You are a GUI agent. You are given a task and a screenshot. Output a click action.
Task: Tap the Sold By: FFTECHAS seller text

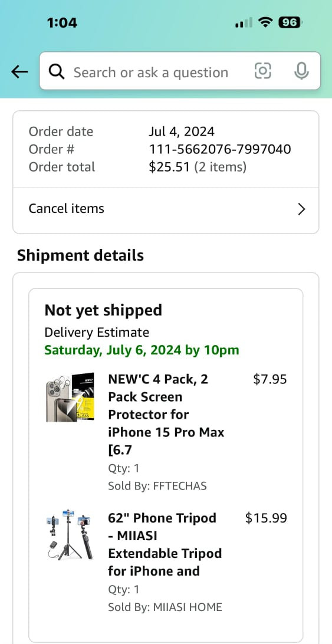tap(157, 487)
